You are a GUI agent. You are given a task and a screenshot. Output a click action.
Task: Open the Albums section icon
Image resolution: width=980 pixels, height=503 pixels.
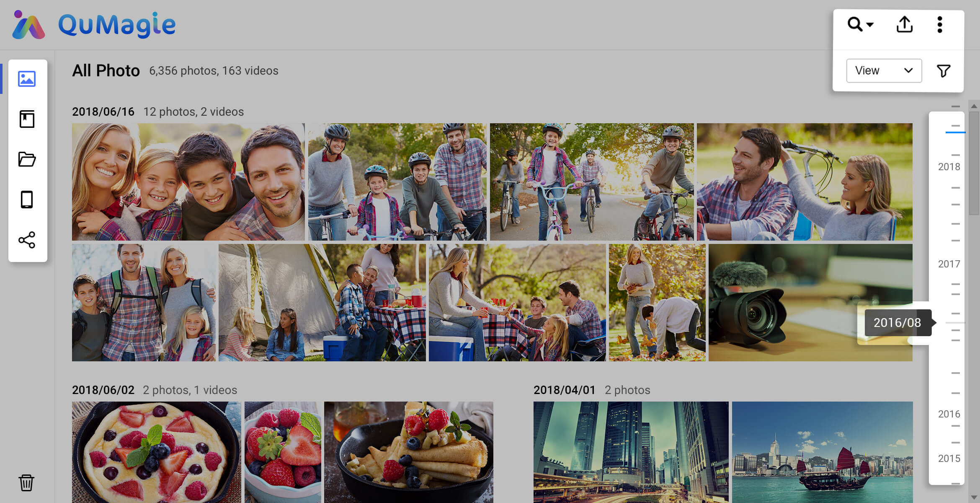click(x=27, y=119)
